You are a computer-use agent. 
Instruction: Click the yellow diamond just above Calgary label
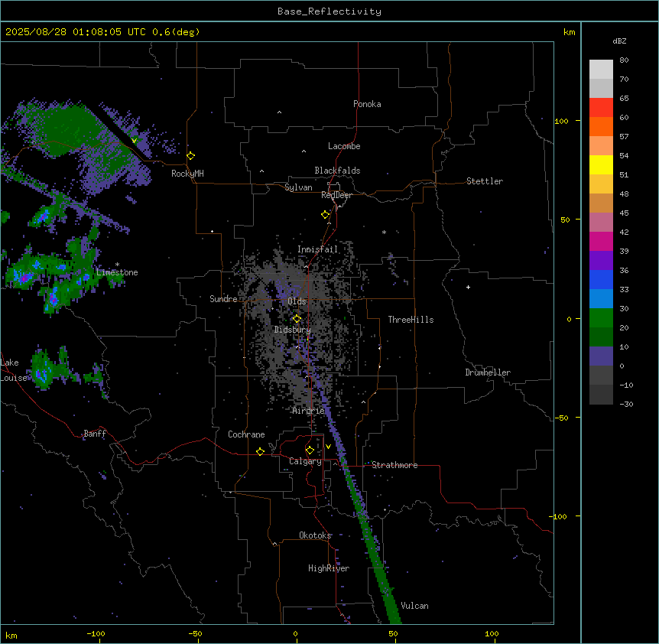click(x=310, y=450)
